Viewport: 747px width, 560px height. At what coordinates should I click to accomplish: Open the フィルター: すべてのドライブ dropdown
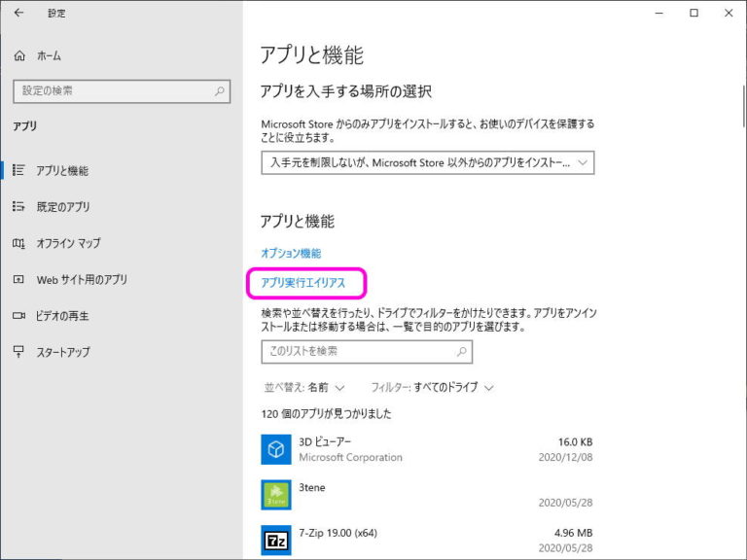pyautogui.click(x=432, y=388)
